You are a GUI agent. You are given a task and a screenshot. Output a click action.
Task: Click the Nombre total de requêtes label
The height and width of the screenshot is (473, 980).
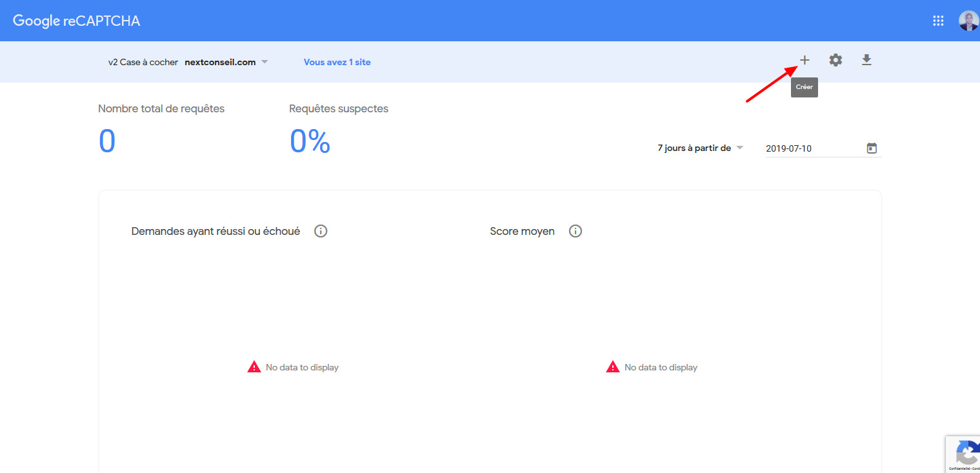(x=161, y=109)
